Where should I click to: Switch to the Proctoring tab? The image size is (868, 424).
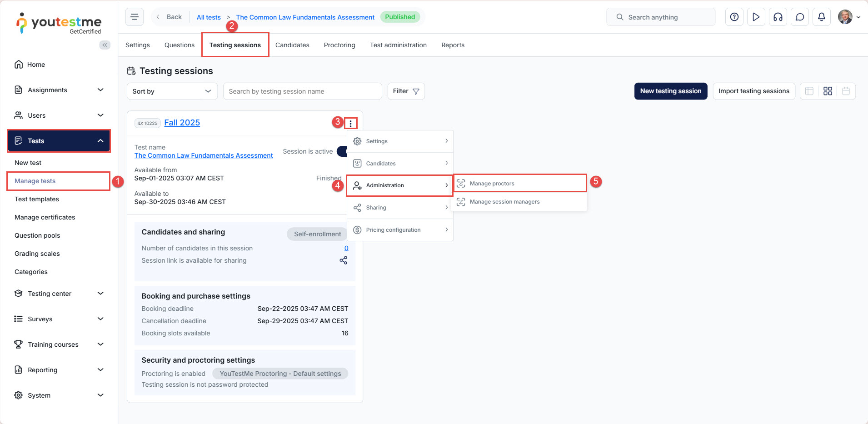pos(339,45)
